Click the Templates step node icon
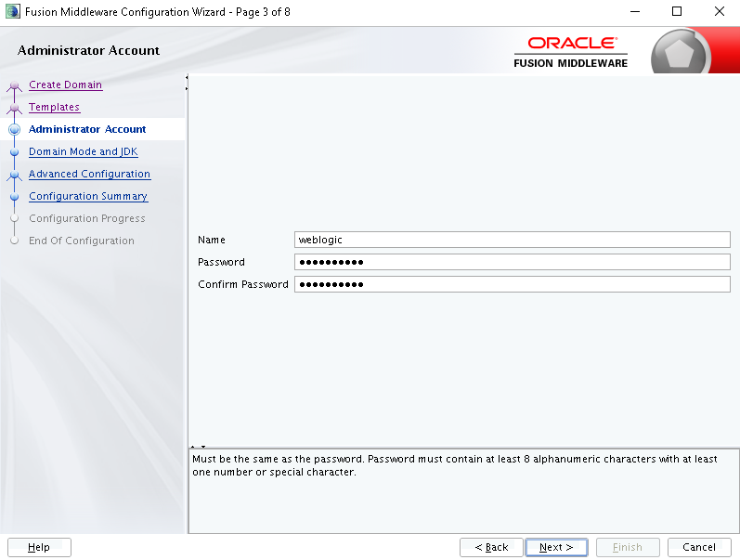Viewport: 740px width, 560px height. (x=14, y=108)
